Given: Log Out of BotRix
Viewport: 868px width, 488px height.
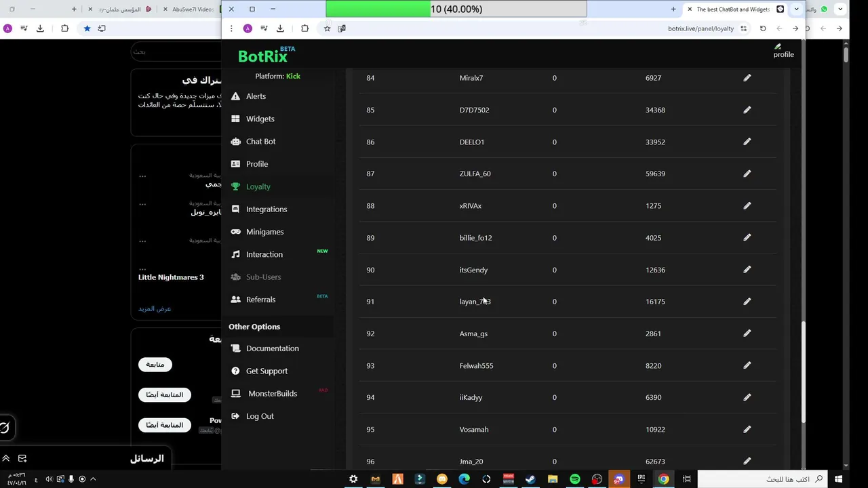Looking at the screenshot, I should pyautogui.click(x=260, y=416).
